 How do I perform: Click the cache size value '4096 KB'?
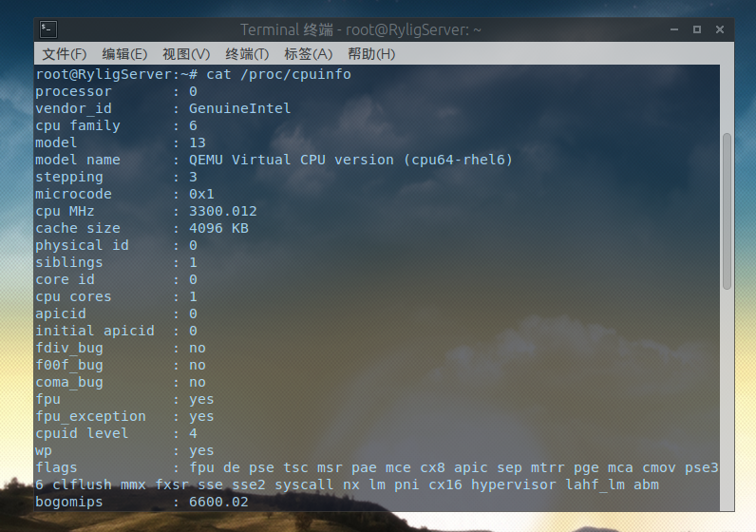tap(218, 228)
